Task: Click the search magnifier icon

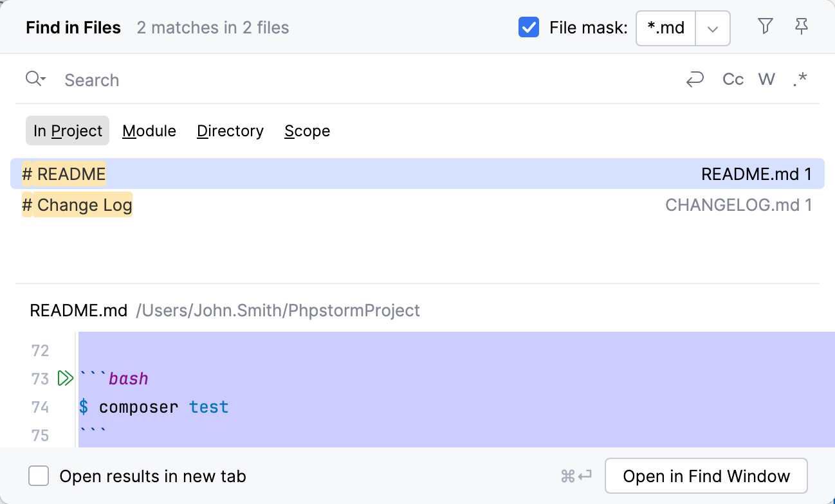Action: 31,78
